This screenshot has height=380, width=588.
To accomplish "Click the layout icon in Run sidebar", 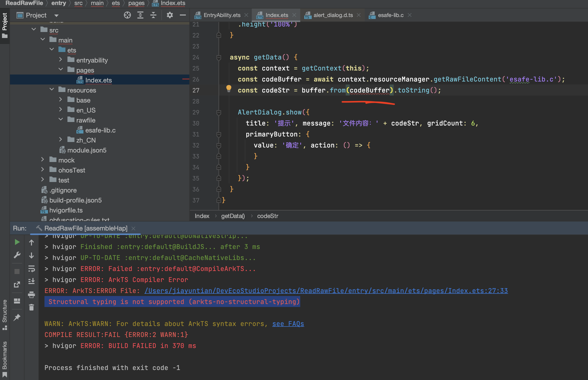I will click(17, 301).
